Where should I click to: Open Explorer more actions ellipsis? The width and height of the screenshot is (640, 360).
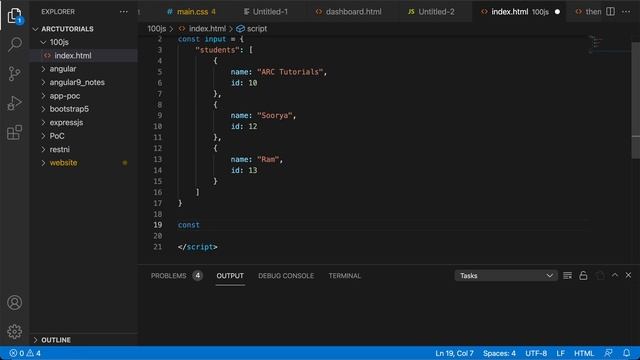(x=124, y=12)
